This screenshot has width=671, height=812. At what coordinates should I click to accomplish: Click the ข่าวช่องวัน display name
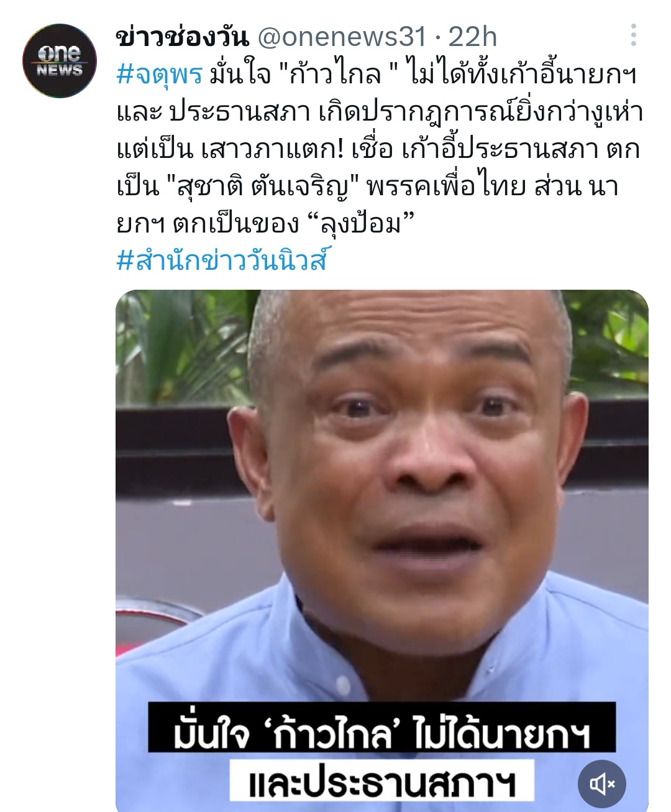point(183,37)
